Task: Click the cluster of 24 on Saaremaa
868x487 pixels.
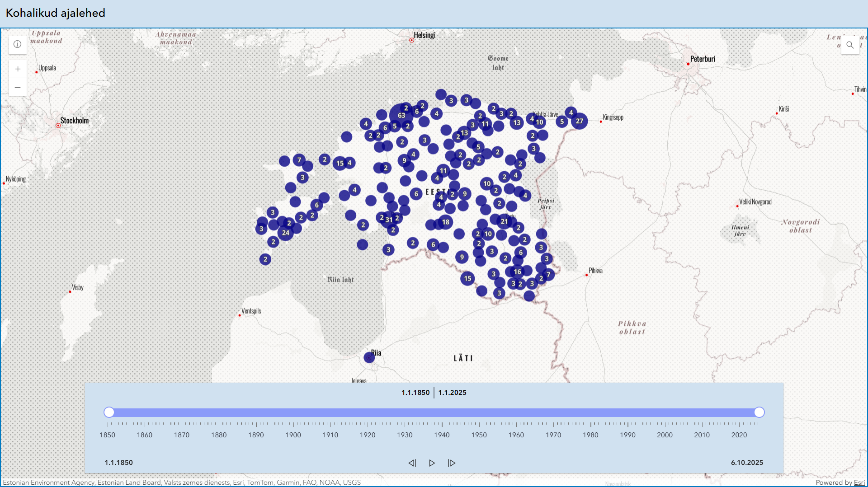Action: click(286, 233)
